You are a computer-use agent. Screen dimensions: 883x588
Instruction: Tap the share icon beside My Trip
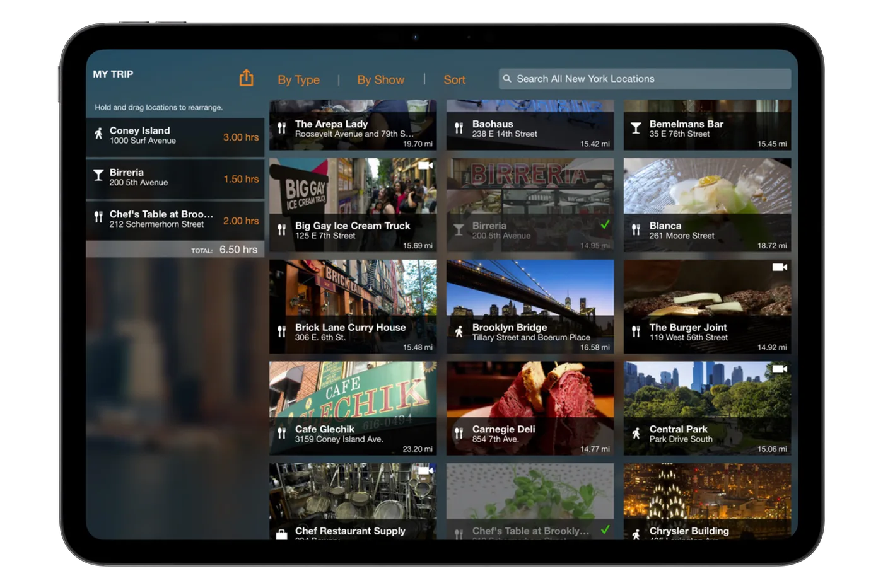246,78
